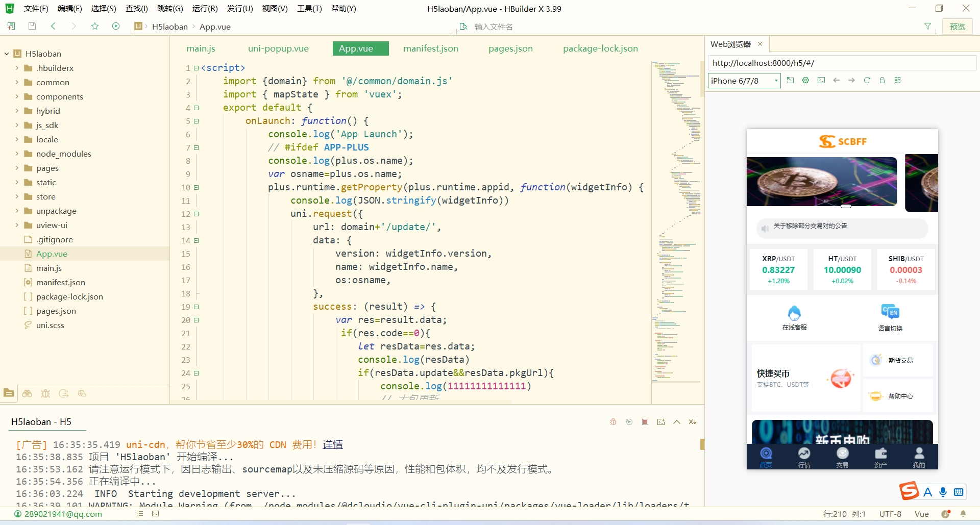Click the debug bug icon in console
The image size is (980, 525).
pyautogui.click(x=614, y=422)
